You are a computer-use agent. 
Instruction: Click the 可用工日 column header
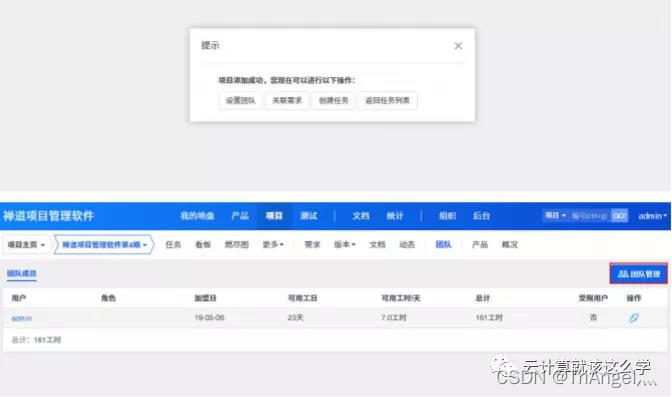point(303,298)
